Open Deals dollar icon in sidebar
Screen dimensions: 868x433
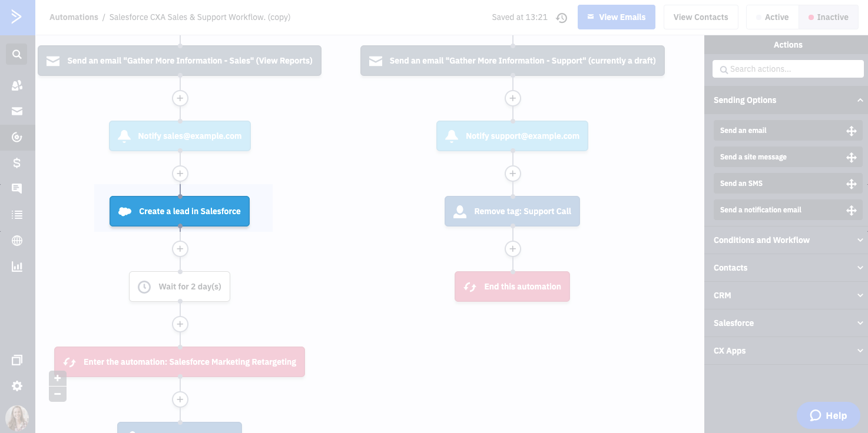[17, 163]
